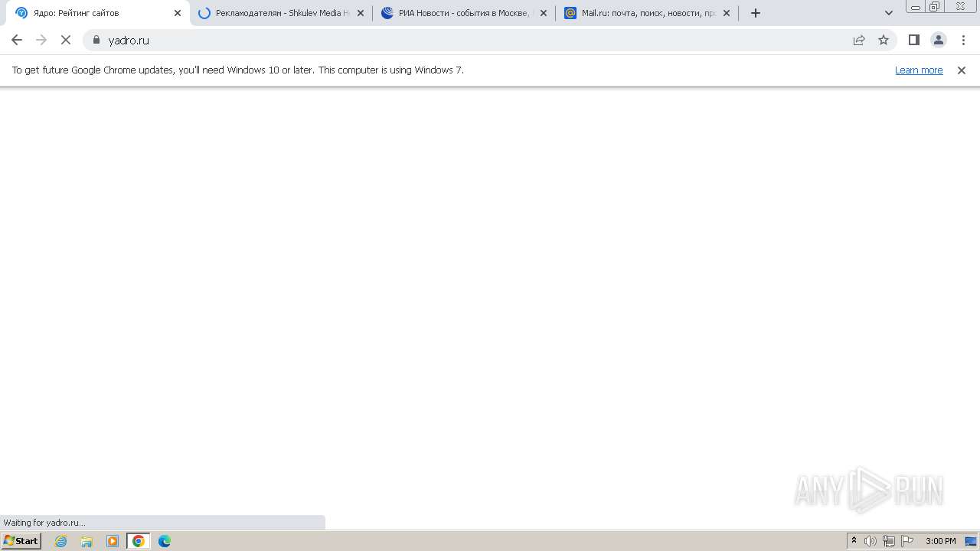Click the forward navigation arrow
This screenshot has height=551, width=980.
click(x=41, y=40)
